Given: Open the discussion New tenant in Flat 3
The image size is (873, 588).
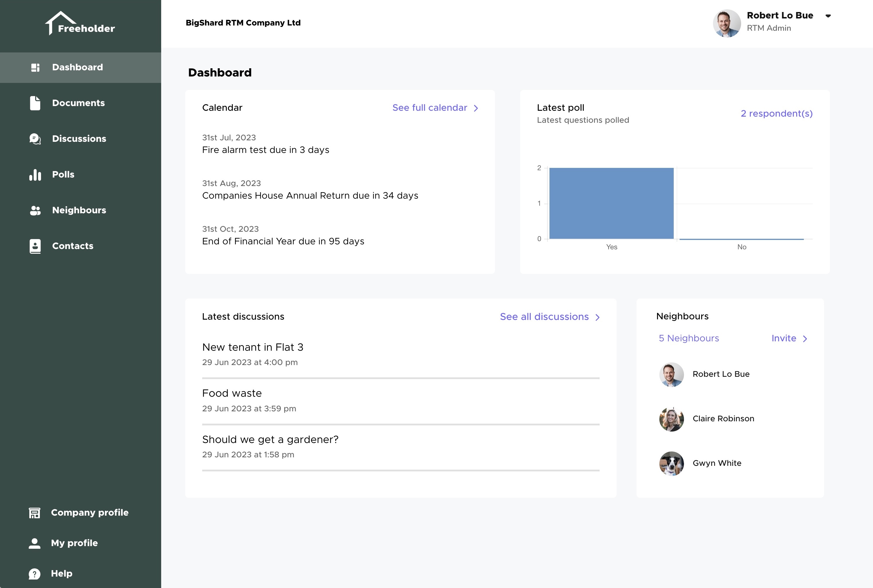Looking at the screenshot, I should tap(253, 347).
